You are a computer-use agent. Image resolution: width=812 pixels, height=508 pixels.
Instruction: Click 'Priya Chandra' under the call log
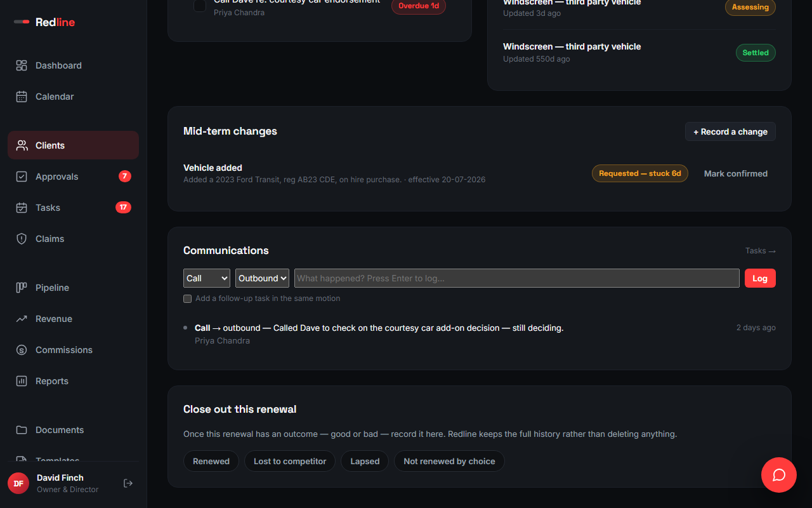pyautogui.click(x=222, y=340)
